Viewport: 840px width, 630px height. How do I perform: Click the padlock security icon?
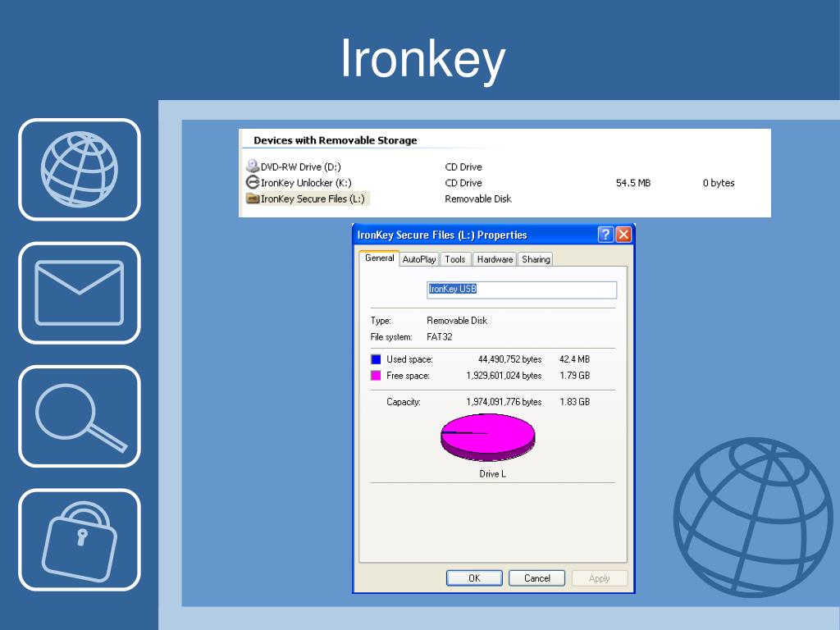(80, 540)
